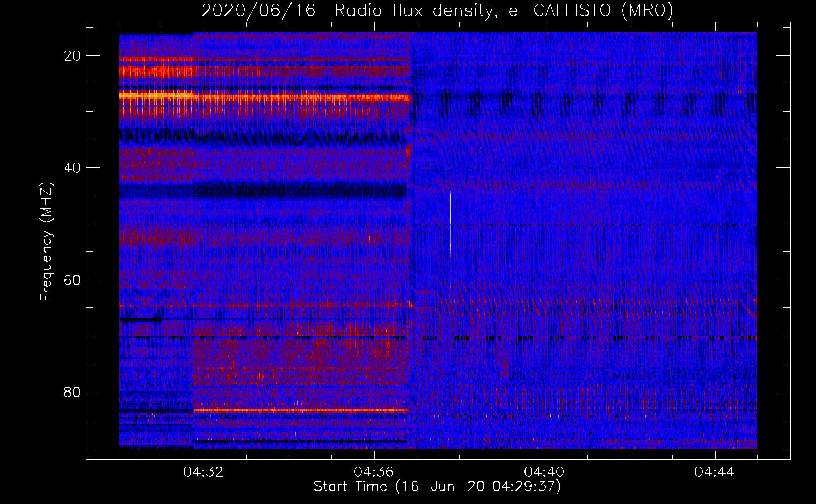
Task: Click the '04:36' time tick label
Action: 374,472
